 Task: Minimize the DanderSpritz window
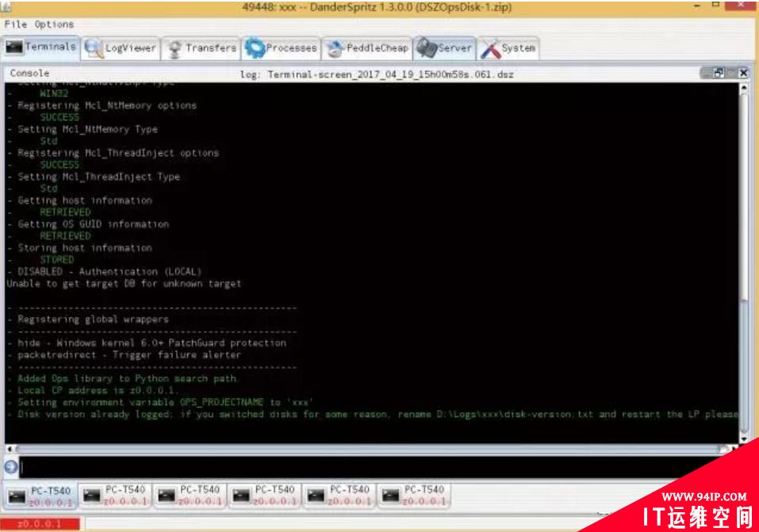[697, 6]
